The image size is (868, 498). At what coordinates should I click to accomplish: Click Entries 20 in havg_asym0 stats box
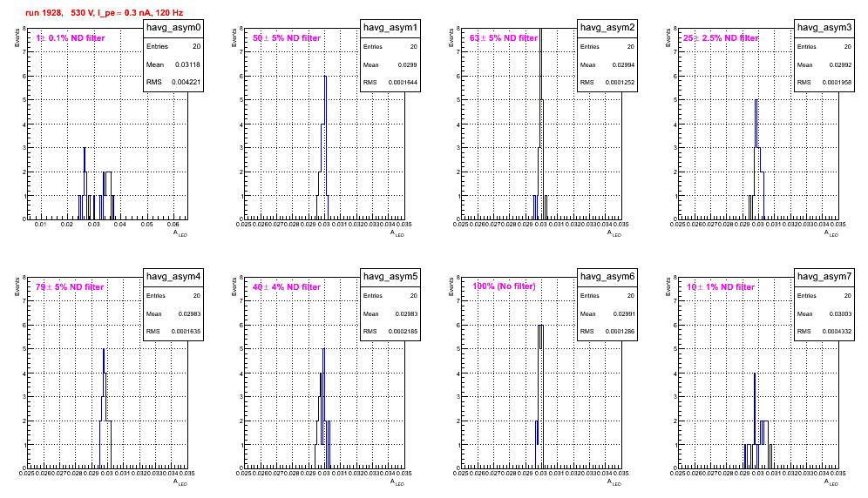click(x=173, y=46)
